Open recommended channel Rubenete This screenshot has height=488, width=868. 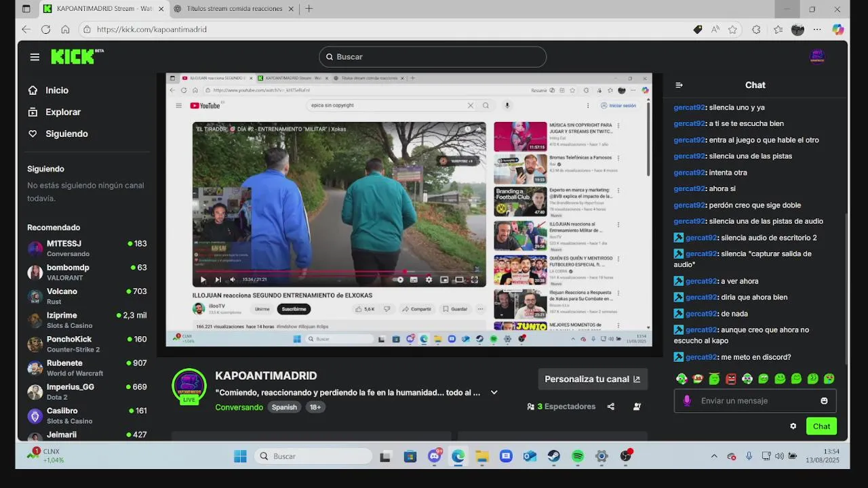87,368
